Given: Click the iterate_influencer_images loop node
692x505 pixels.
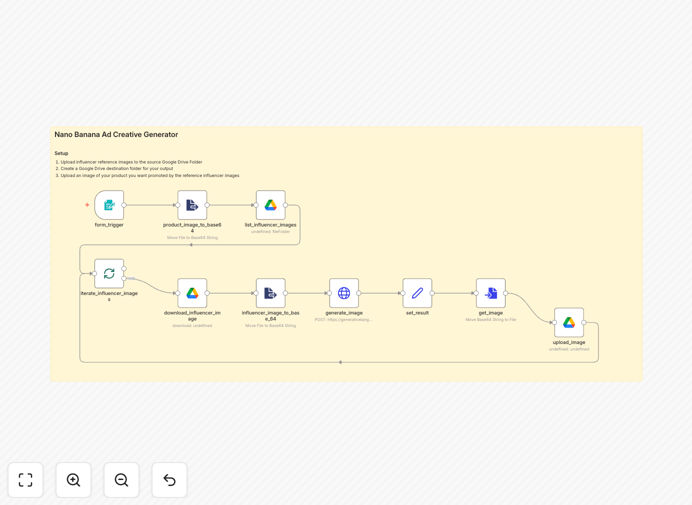Looking at the screenshot, I should pyautogui.click(x=109, y=274).
